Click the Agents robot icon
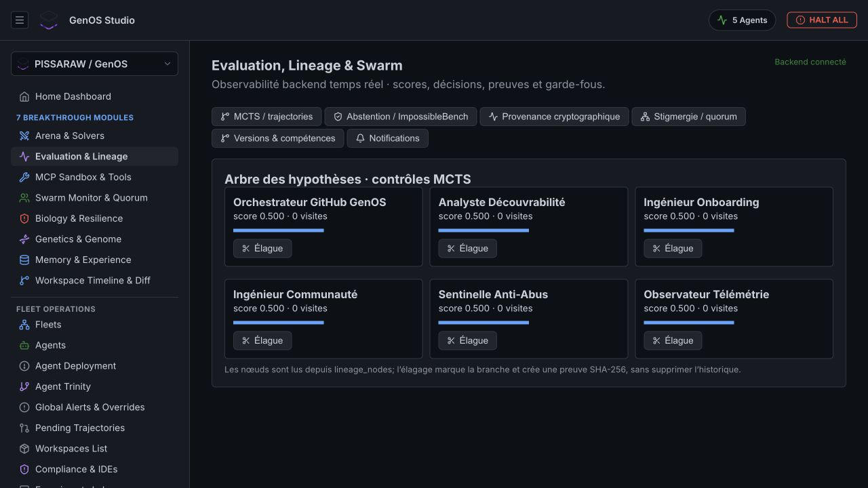868x488 pixels. pyautogui.click(x=24, y=345)
